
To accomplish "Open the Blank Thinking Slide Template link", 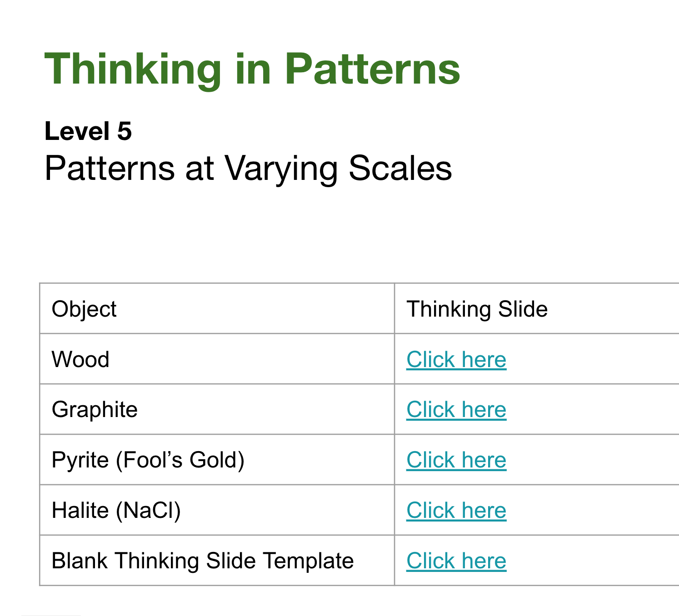I will (456, 561).
